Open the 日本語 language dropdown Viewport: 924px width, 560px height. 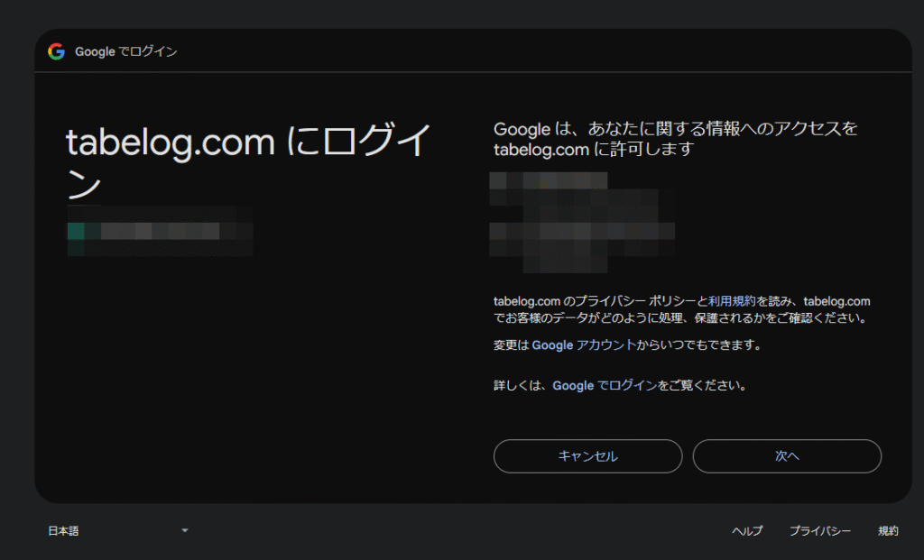(x=118, y=530)
